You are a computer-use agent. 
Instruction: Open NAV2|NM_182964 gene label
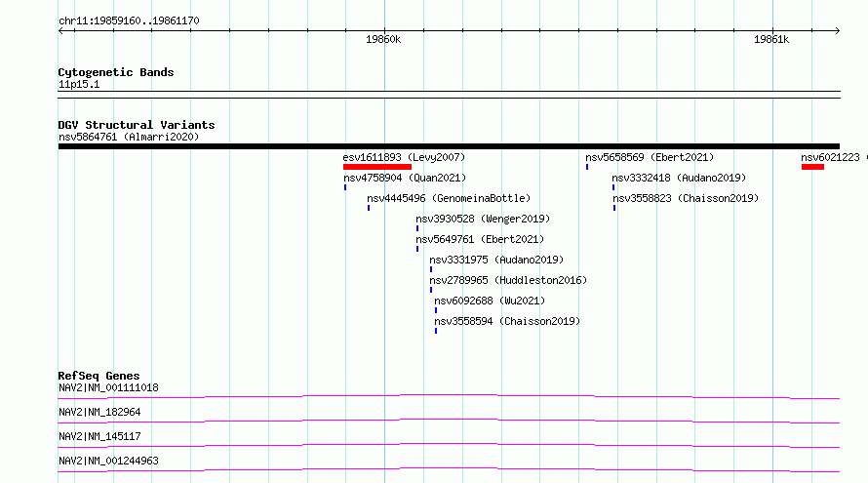point(99,412)
